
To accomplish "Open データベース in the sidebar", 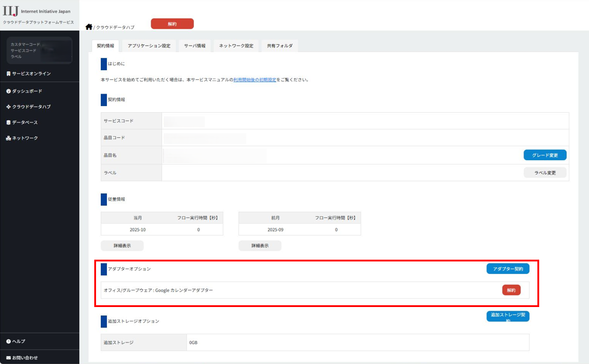I will coord(25,122).
